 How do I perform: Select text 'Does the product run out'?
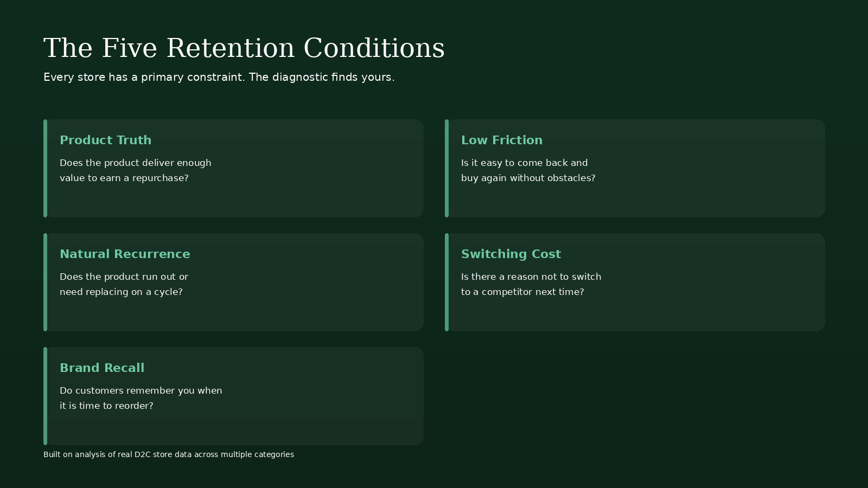pos(118,277)
